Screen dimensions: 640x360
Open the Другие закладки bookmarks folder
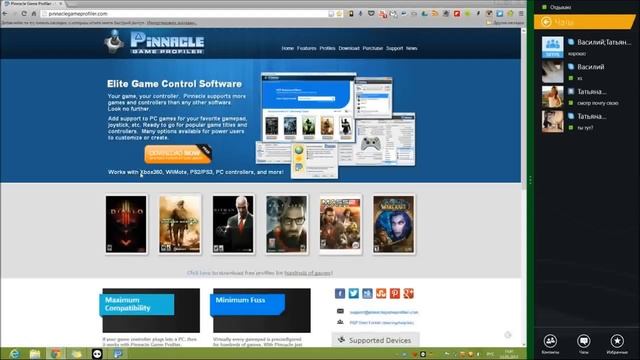point(505,23)
